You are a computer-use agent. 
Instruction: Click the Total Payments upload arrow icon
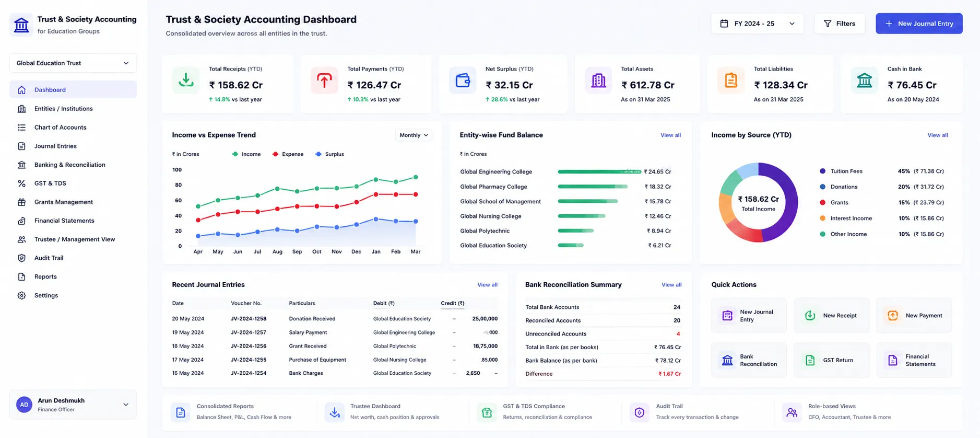coord(324,80)
